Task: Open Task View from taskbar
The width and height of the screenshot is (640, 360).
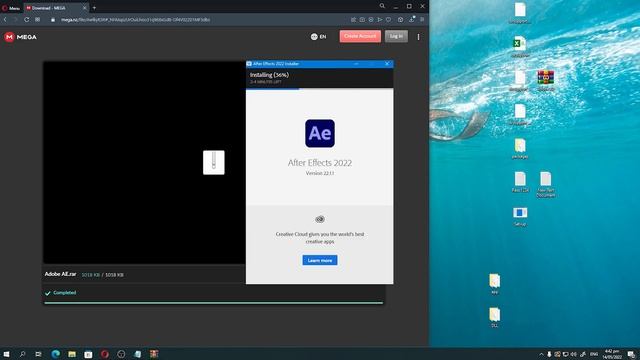Action: [38, 354]
